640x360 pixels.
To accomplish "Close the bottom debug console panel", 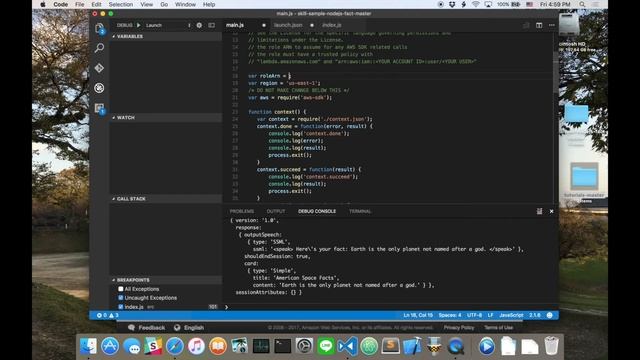I will pyautogui.click(x=551, y=211).
